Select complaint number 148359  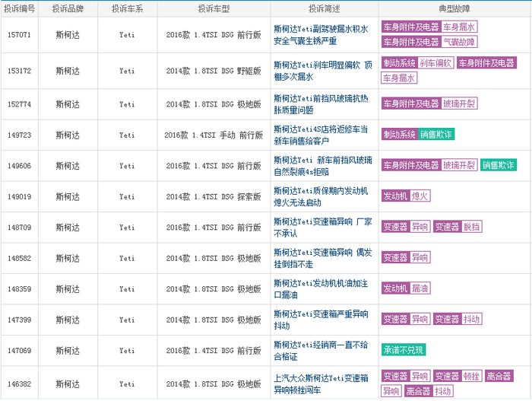coord(19,289)
